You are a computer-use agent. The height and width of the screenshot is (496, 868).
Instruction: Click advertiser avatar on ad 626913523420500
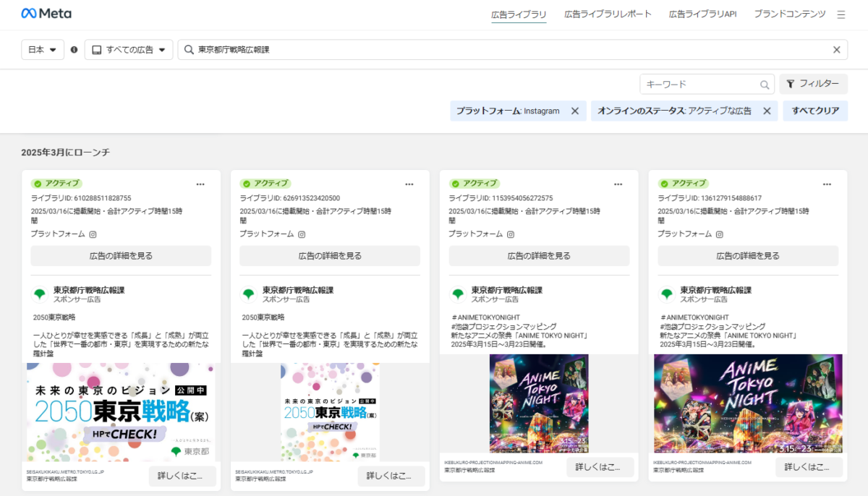tap(249, 294)
